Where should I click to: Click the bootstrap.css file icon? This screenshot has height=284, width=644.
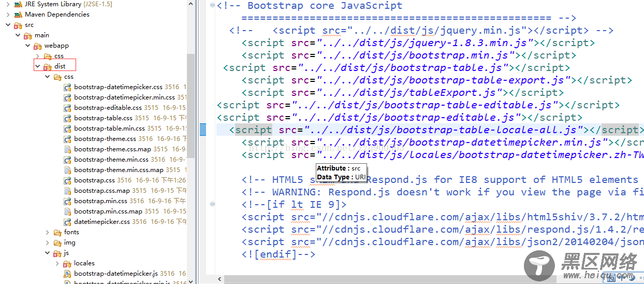[67, 180]
